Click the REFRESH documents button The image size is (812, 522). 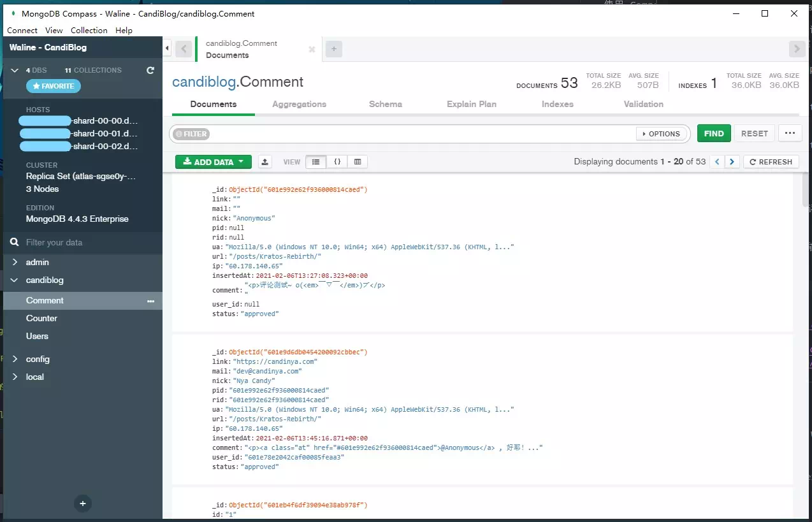click(x=771, y=162)
